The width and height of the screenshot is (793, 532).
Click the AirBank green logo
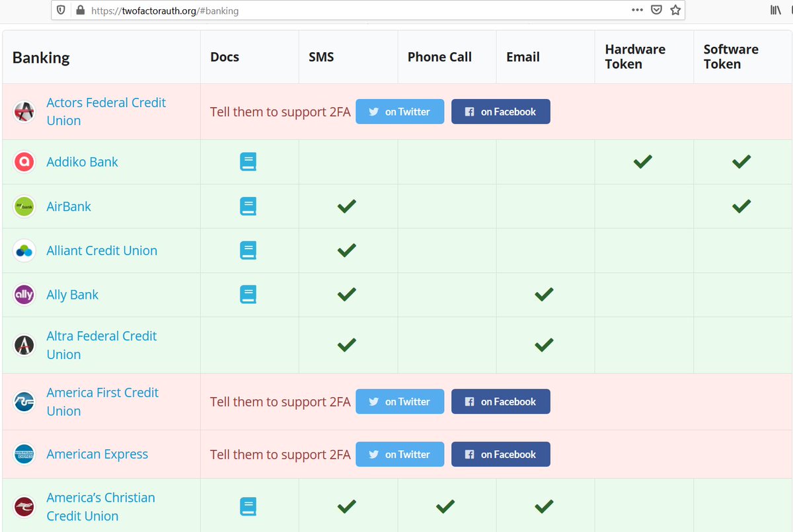point(24,206)
